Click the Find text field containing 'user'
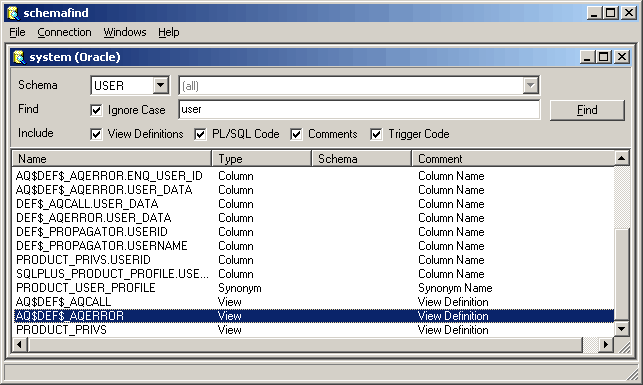Image resolution: width=643 pixels, height=385 pixels. tap(359, 109)
